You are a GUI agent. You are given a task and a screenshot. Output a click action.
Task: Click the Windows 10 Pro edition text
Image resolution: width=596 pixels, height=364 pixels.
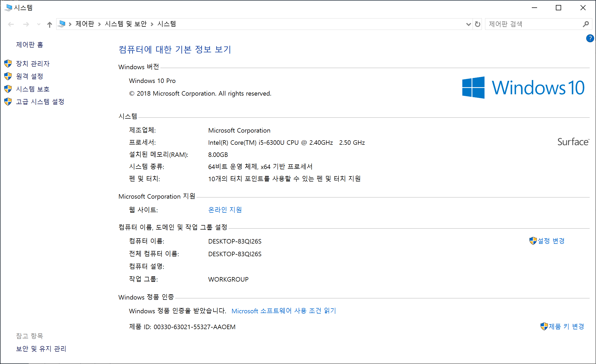[x=152, y=81]
